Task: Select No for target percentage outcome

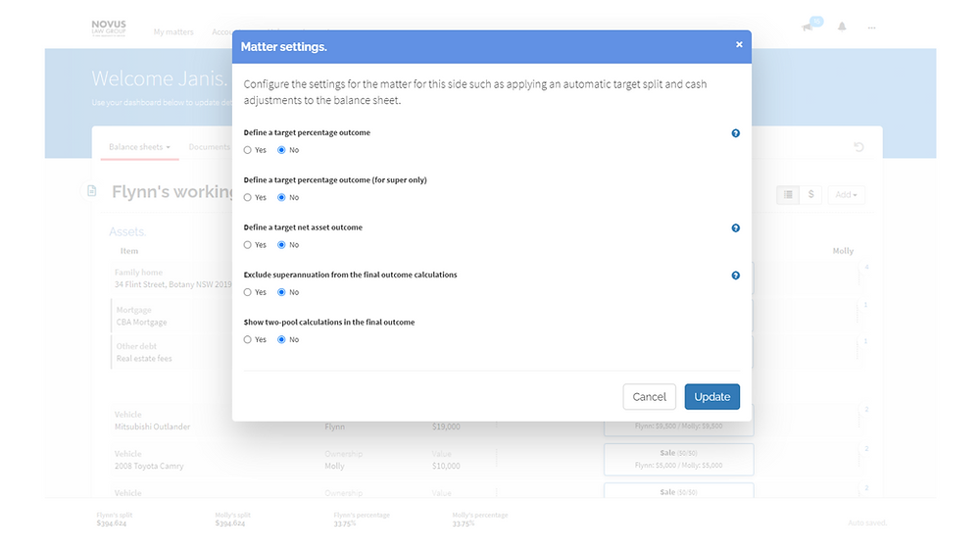Action: [x=281, y=150]
